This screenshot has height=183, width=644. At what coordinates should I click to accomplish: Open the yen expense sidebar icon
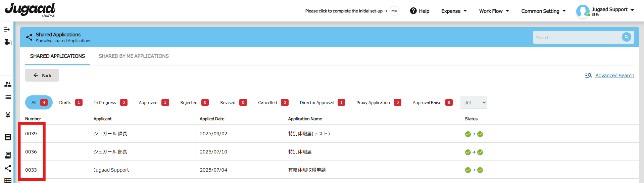click(x=8, y=115)
